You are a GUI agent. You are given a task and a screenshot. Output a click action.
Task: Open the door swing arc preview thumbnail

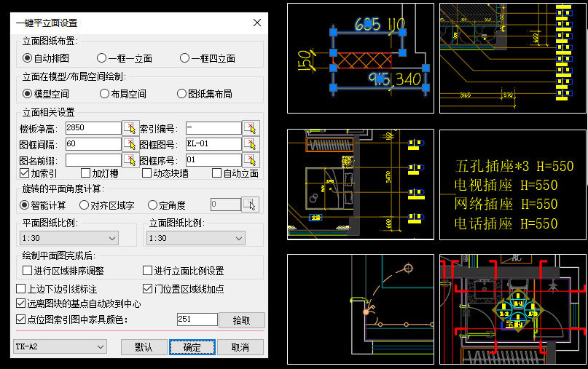pos(361,309)
